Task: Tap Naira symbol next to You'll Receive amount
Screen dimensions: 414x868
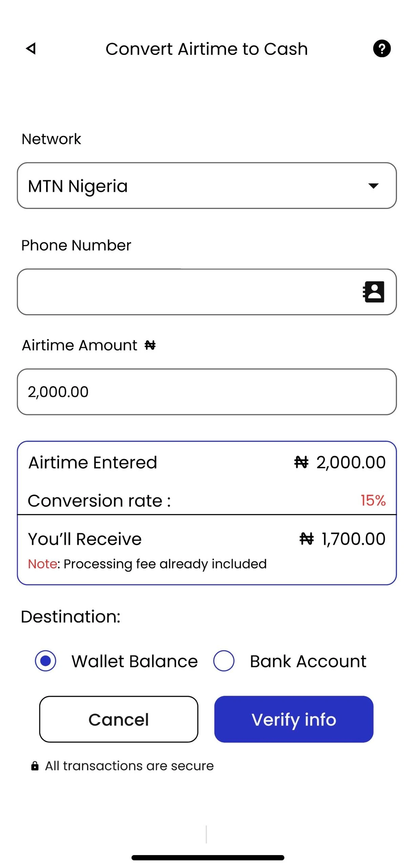Action: 307,538
